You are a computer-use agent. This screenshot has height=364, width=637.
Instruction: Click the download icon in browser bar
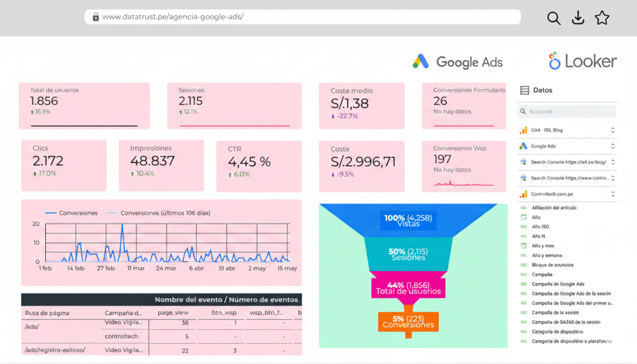578,18
